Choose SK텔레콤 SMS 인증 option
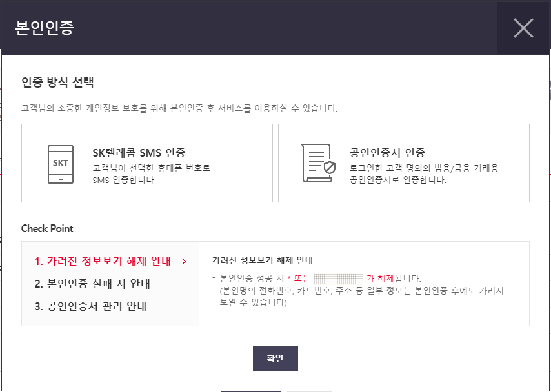The image size is (551, 392). (147, 163)
